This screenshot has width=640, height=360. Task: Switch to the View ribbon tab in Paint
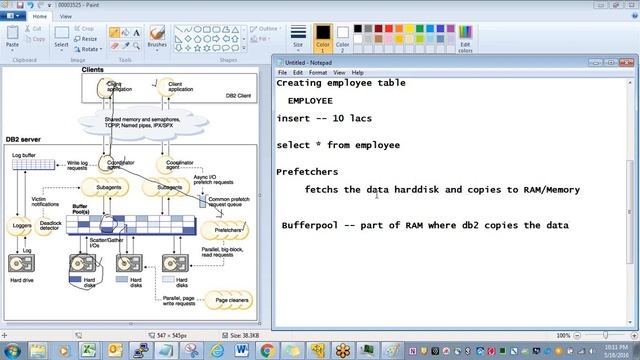(65, 16)
